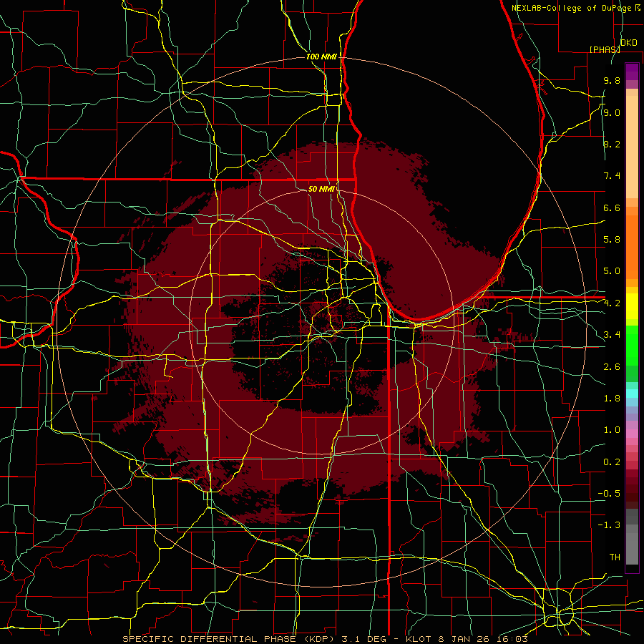This screenshot has height=644, width=644.
Task: Click the NEXLAB-College of DuPage credit text
Action: 571,8
